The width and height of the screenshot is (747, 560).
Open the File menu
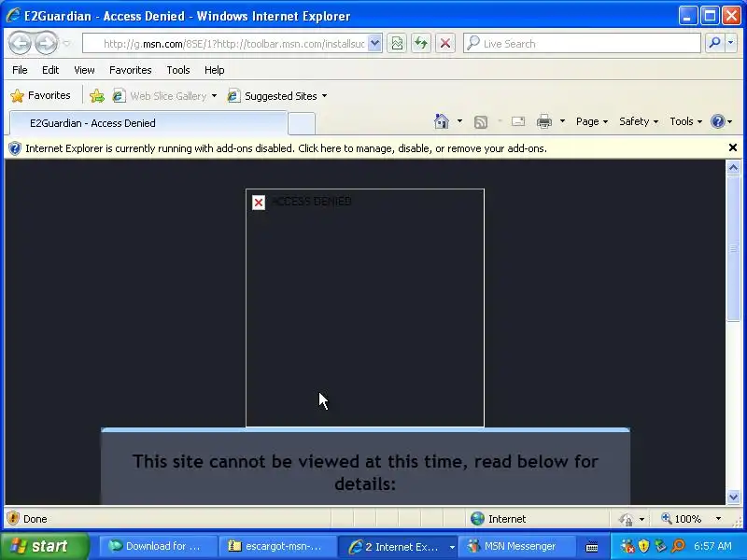click(20, 70)
